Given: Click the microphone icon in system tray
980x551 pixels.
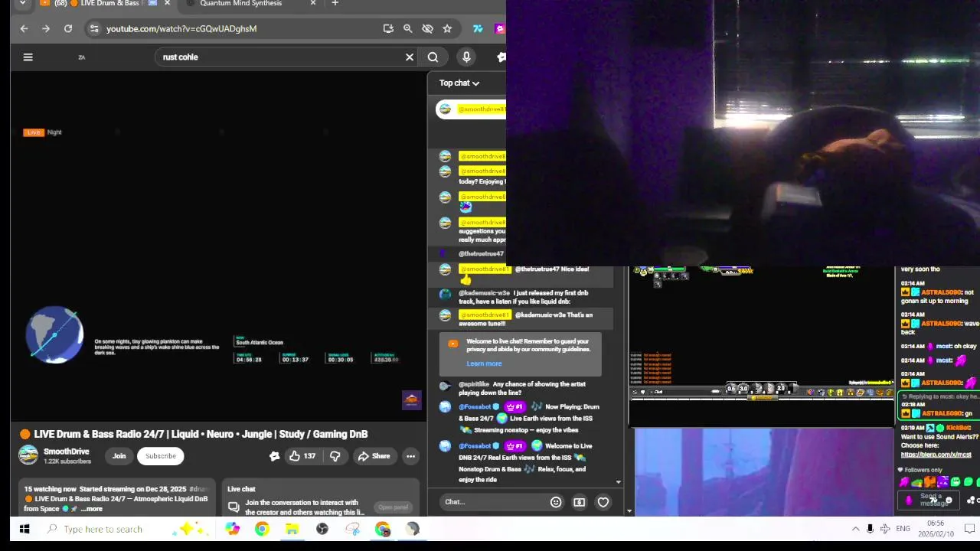Looking at the screenshot, I should coord(870,529).
